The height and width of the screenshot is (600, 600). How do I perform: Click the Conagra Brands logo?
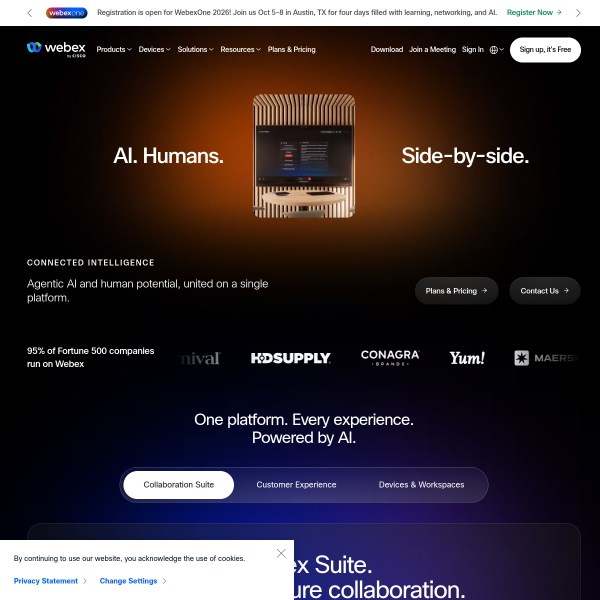click(x=390, y=358)
